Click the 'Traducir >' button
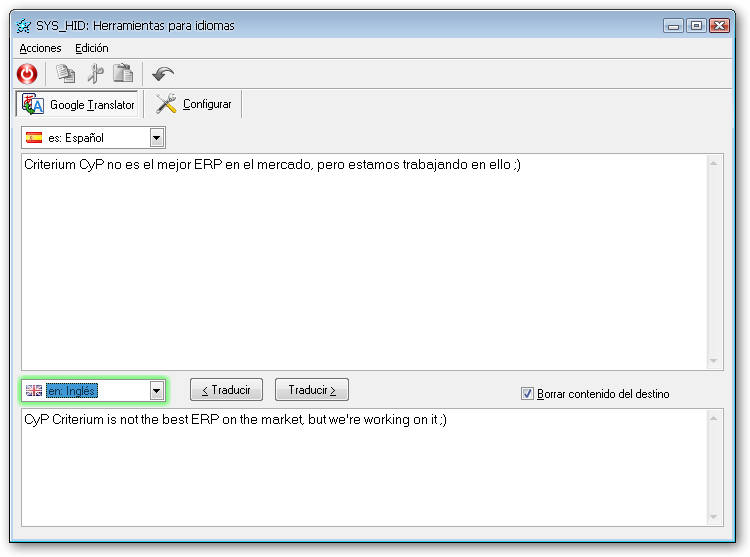Image resolution: width=750 pixels, height=557 pixels. click(x=312, y=390)
